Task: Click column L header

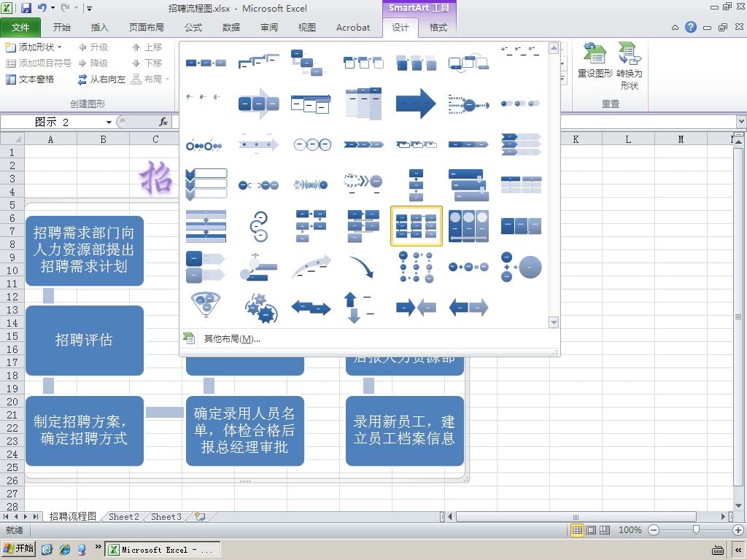Action: (x=628, y=139)
